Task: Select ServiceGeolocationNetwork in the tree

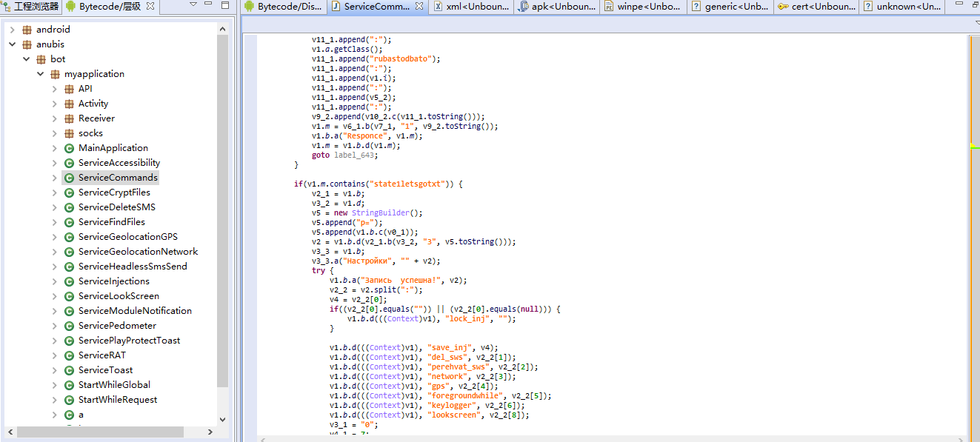Action: 139,252
